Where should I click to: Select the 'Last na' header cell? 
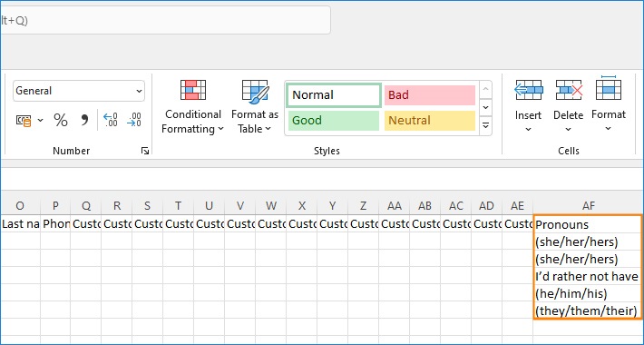[x=21, y=223]
